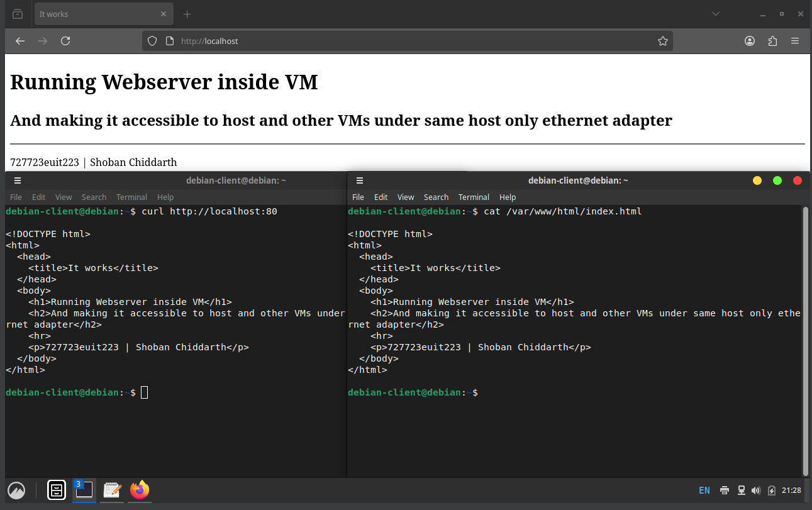
Task: Bookmark this page with star icon
Action: click(662, 41)
